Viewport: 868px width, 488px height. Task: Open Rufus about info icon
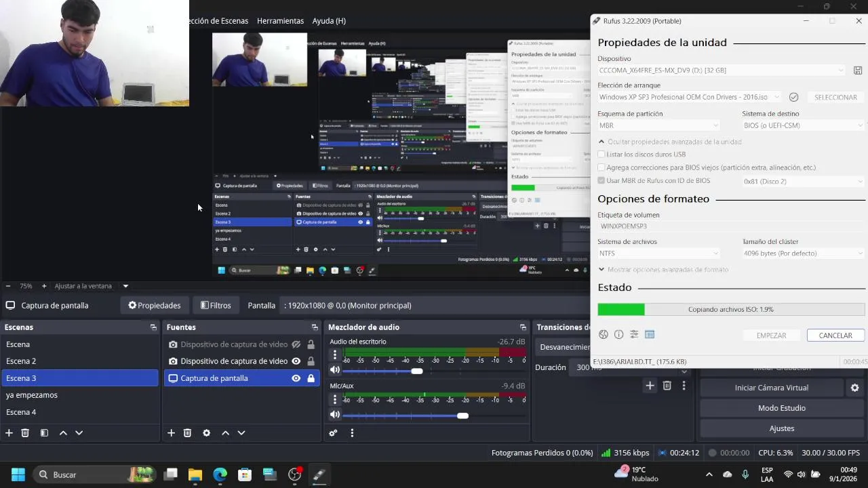(618, 334)
